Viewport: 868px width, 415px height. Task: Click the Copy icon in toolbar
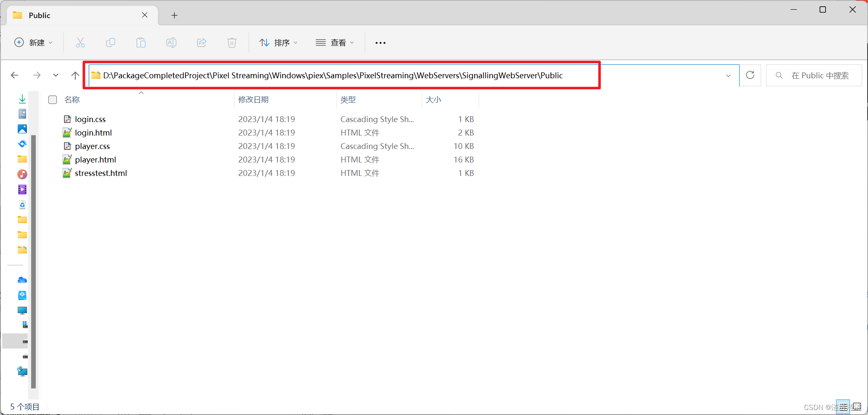pyautogui.click(x=111, y=43)
